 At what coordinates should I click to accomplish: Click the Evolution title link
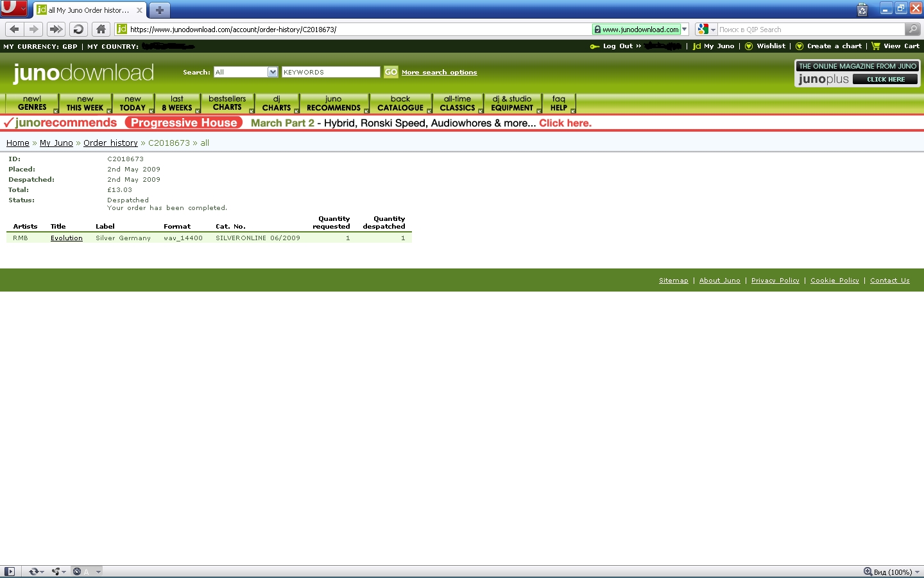click(x=67, y=238)
